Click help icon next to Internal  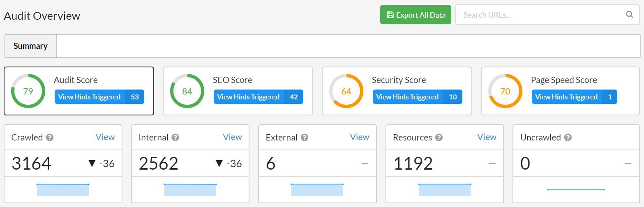pyautogui.click(x=175, y=138)
